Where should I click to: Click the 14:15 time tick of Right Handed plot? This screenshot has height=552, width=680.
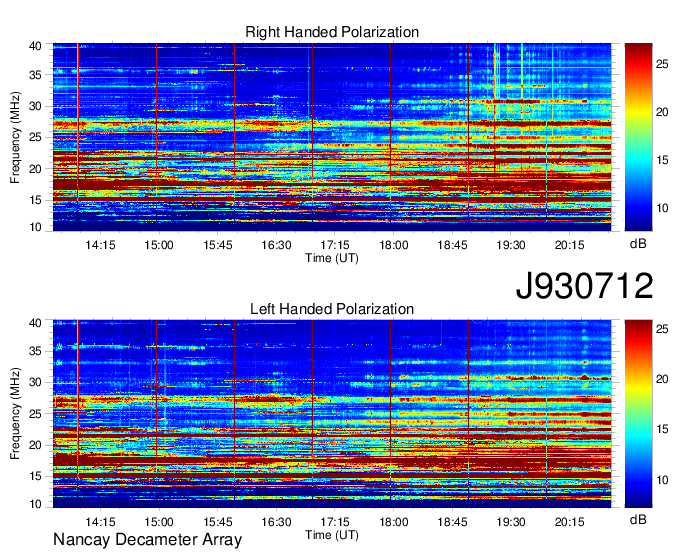point(100,245)
